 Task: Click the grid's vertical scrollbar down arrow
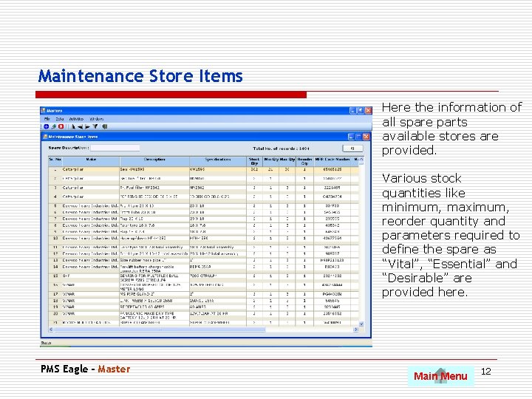tap(361, 324)
